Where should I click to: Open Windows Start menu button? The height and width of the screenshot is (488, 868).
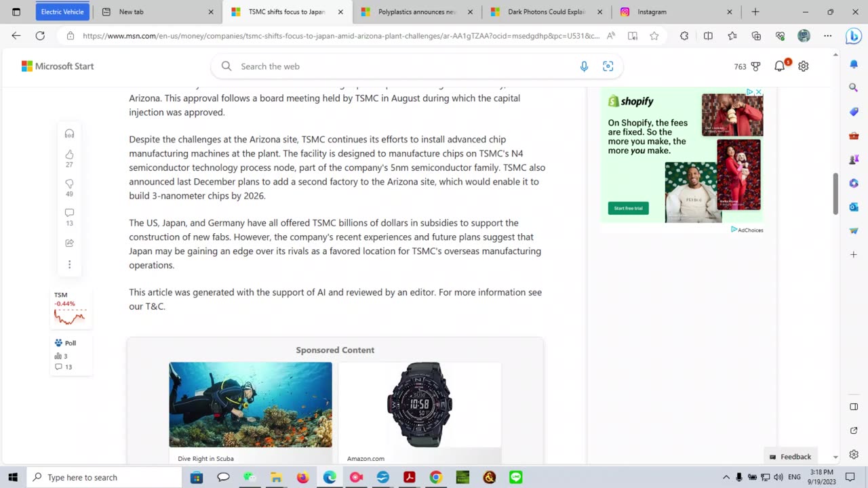coord(13,477)
